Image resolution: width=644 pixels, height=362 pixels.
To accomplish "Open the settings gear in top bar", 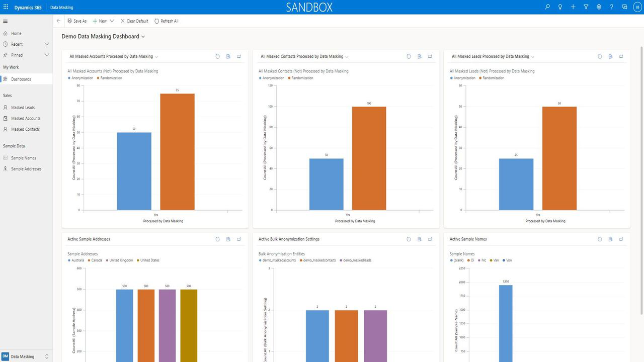I will point(599,7).
